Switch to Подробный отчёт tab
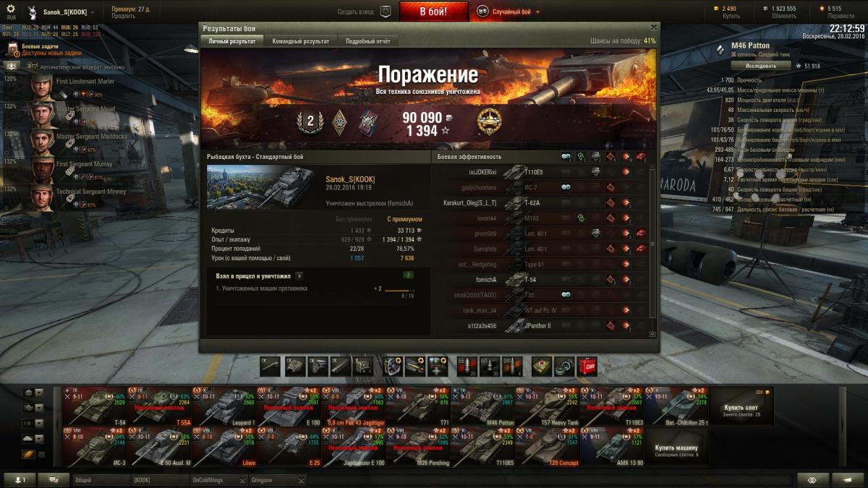Image resolution: width=868 pixels, height=488 pixels. click(x=367, y=41)
